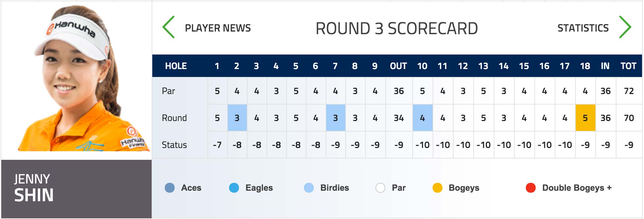Click the Double Bogeys red dot
Image resolution: width=644 pixels, height=219 pixels.
click(531, 188)
